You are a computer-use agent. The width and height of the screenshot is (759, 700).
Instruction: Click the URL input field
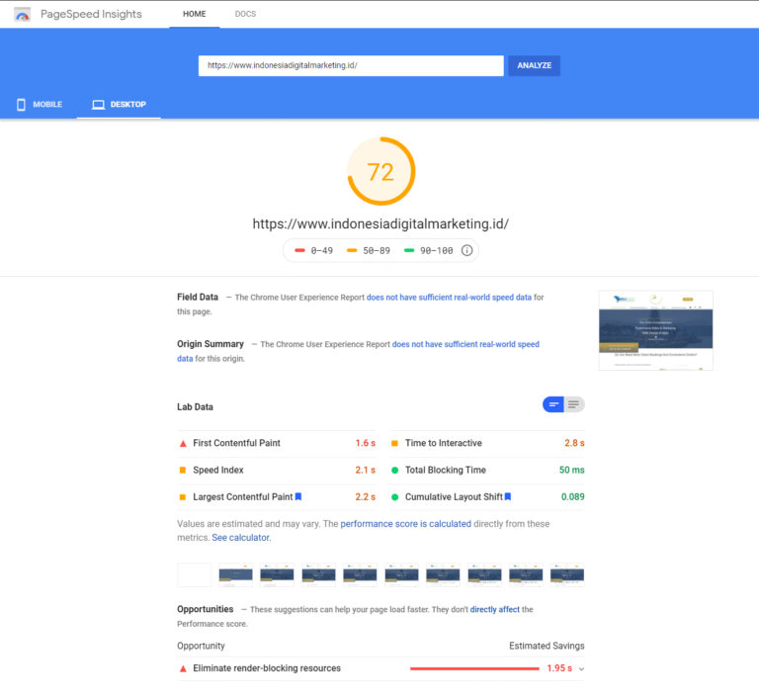pyautogui.click(x=351, y=66)
